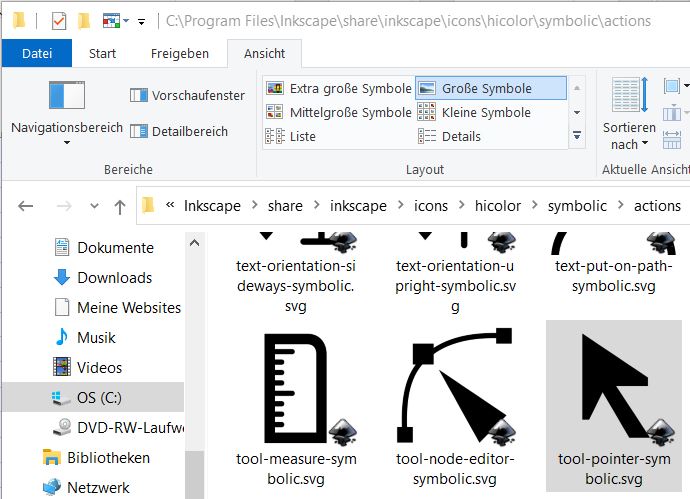This screenshot has height=499, width=690.
Task: Expand hidden breadcrumb parents chevron
Action: point(170,205)
